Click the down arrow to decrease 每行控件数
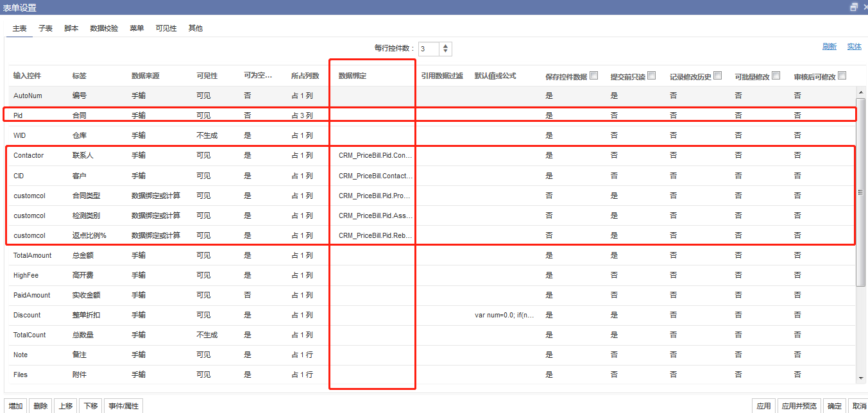Screen dimensions: 868x413 pos(445,52)
